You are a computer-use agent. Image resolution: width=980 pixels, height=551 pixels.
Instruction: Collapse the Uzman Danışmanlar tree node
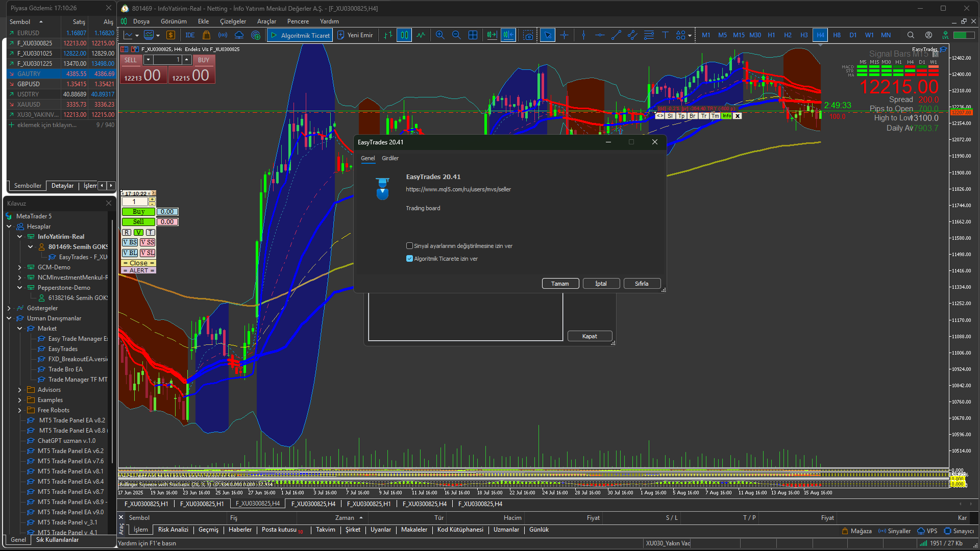pyautogui.click(x=9, y=318)
